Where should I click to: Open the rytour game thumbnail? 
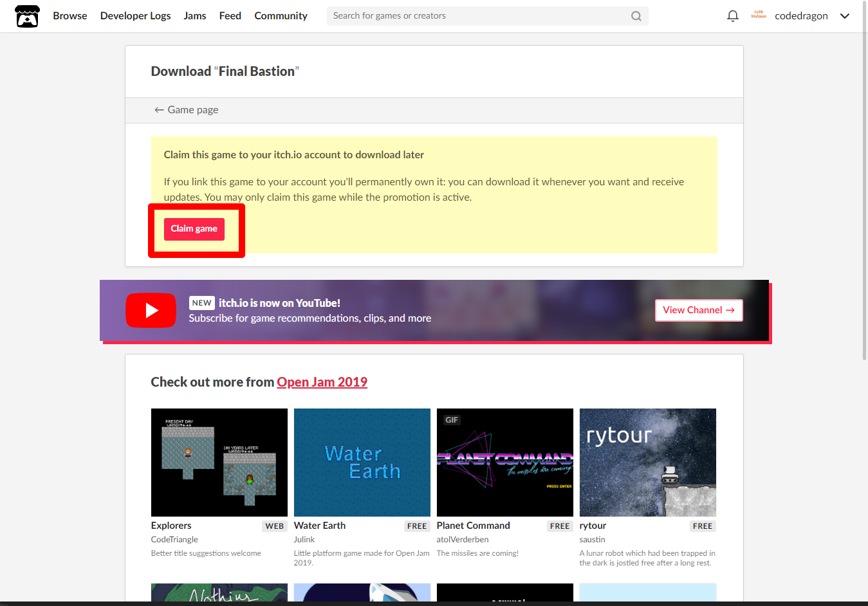(x=648, y=463)
